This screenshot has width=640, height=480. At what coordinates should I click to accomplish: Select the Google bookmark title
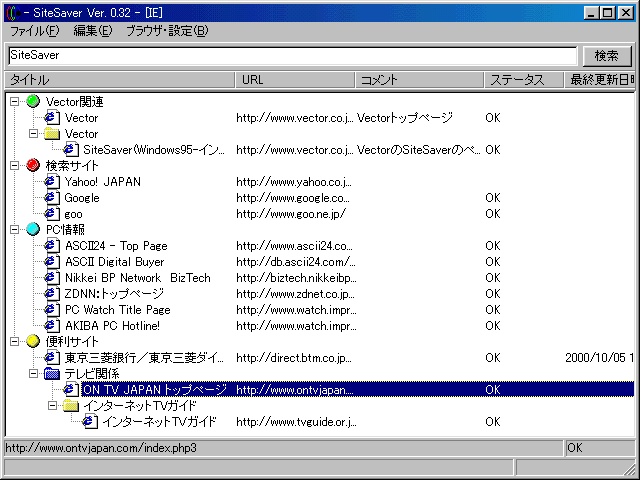click(82, 198)
